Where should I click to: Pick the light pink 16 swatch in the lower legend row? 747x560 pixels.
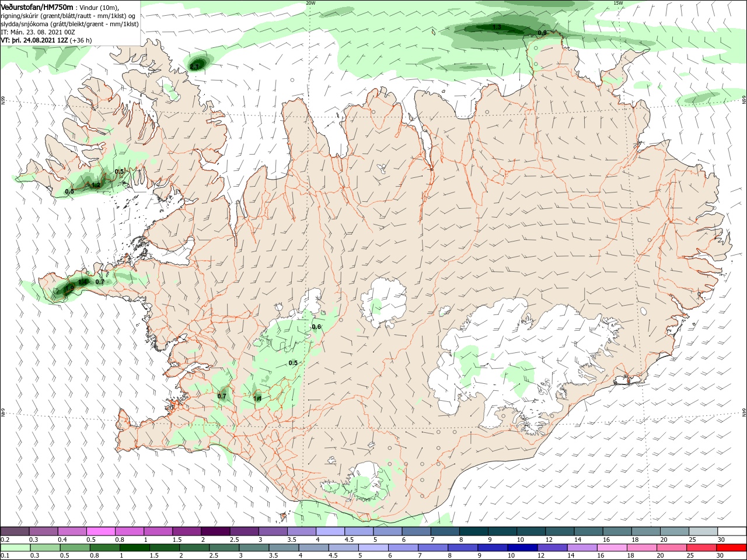(613, 547)
